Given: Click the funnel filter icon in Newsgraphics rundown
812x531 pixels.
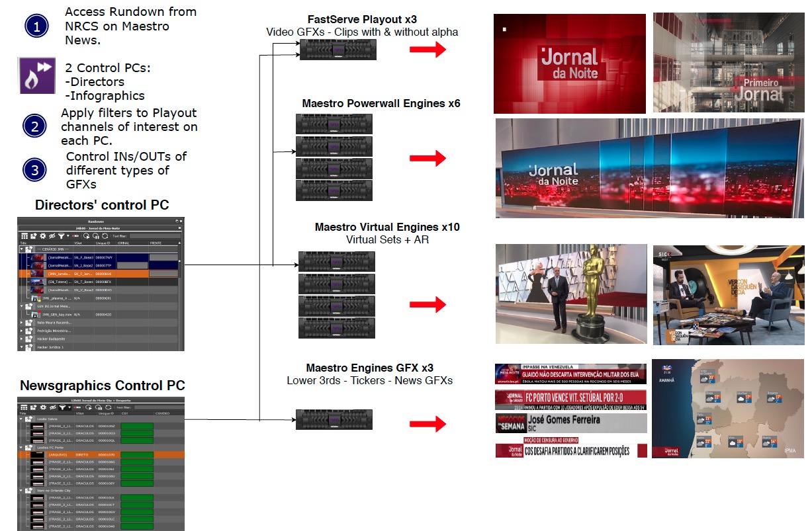Looking at the screenshot, I should coord(62,407).
